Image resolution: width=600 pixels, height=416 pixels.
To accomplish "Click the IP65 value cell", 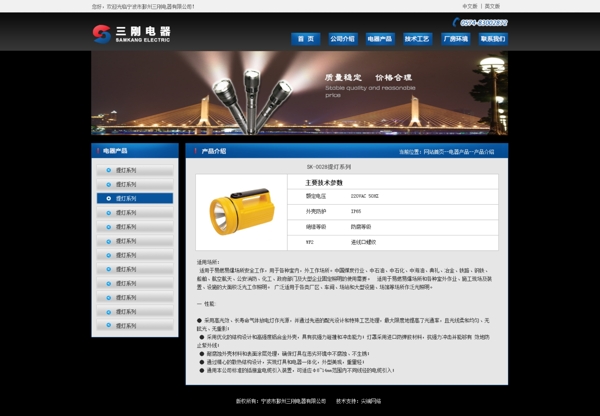I will coord(356,211).
